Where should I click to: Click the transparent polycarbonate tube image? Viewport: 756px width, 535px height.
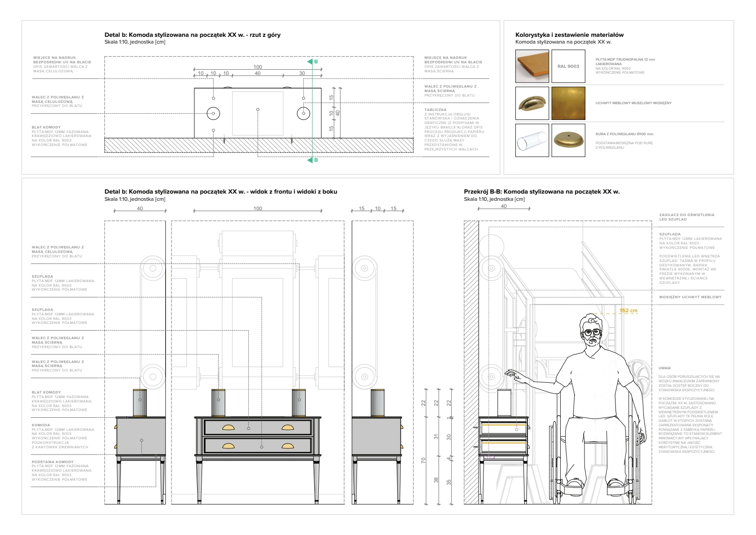coord(532,141)
